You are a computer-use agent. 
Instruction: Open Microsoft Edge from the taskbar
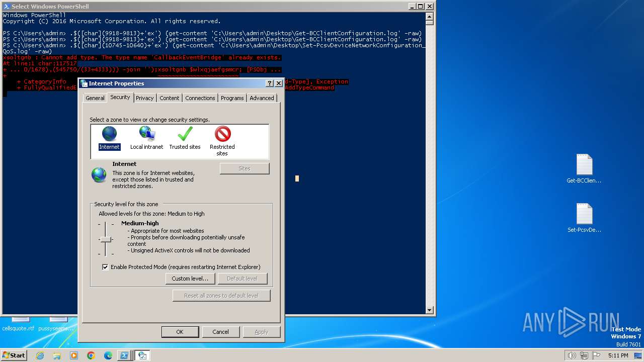tap(108, 355)
